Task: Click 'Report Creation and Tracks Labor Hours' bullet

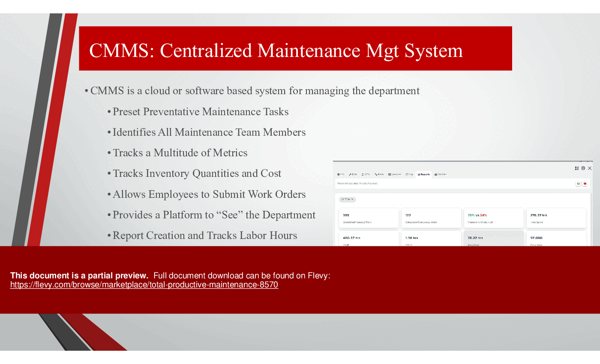Action: 205,236
